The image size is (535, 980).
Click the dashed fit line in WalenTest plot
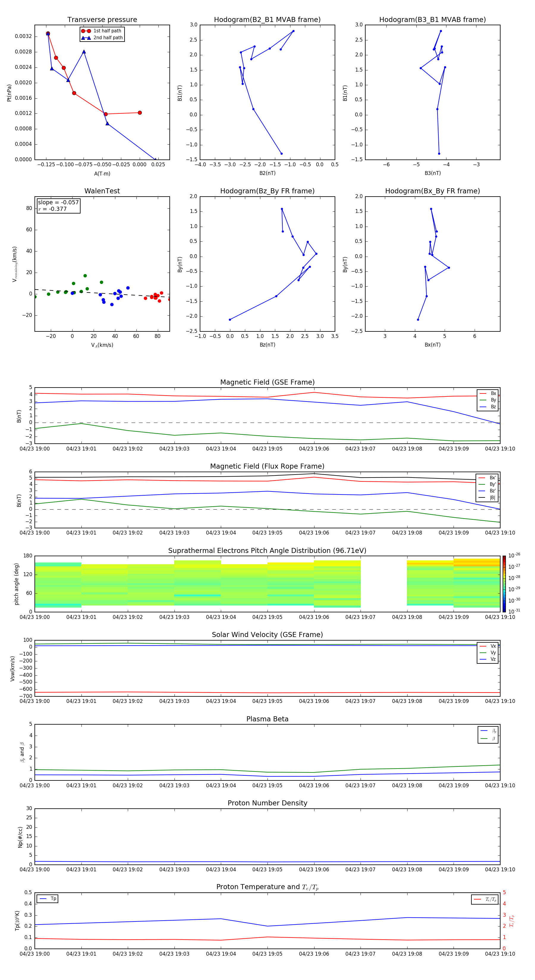pyautogui.click(x=102, y=293)
